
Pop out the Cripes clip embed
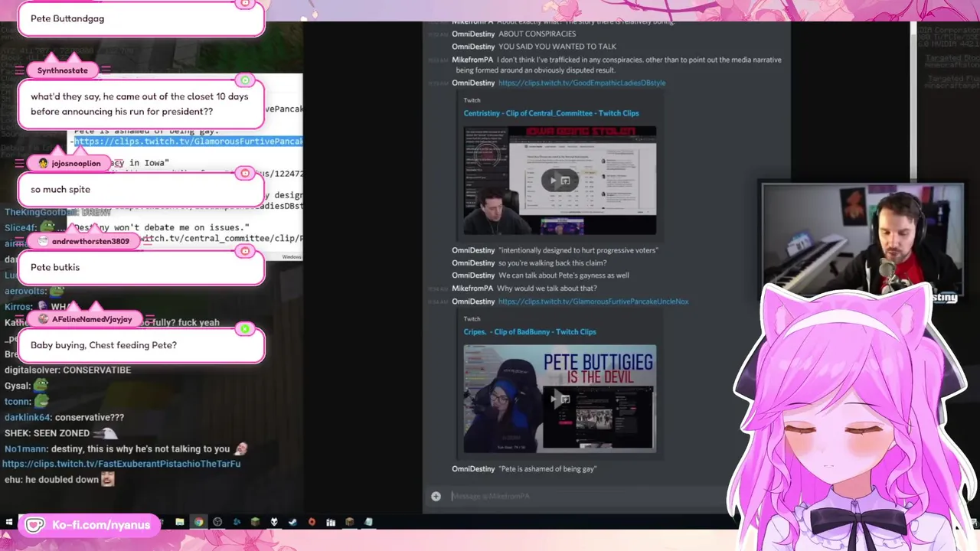point(567,399)
